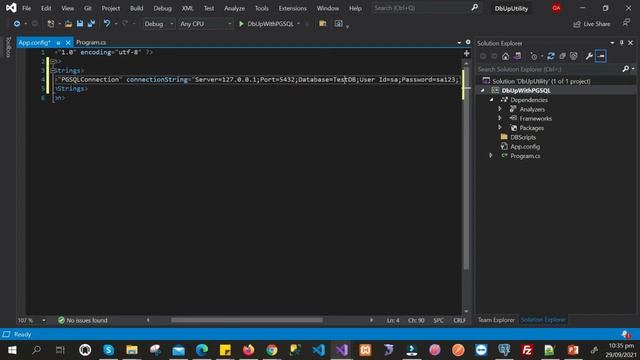The height and width of the screenshot is (360, 640).
Task: Click in the Search Solution Explorer field
Action: pos(549,69)
